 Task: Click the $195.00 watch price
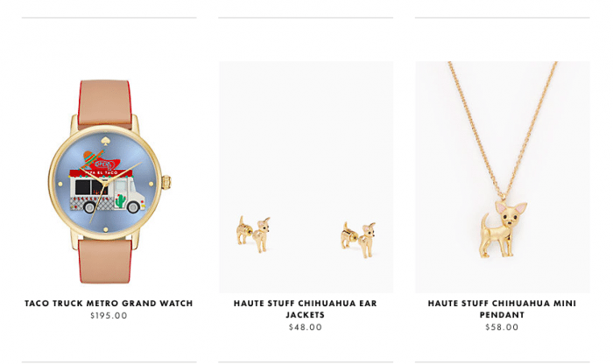[x=109, y=316]
